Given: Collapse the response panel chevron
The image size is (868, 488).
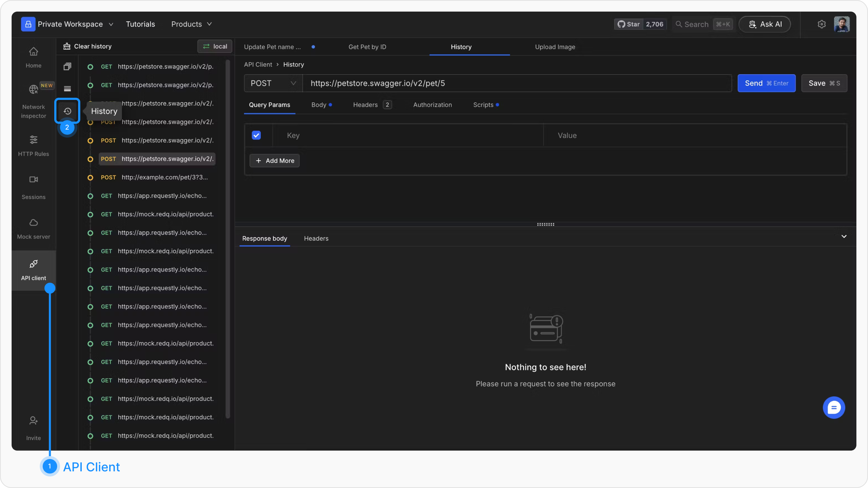Looking at the screenshot, I should point(844,236).
